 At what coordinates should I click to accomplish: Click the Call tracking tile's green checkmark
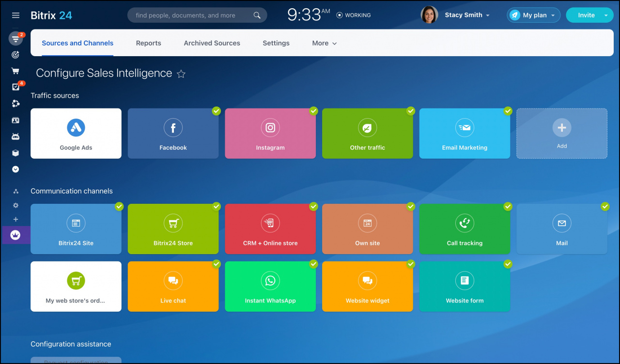pos(508,206)
